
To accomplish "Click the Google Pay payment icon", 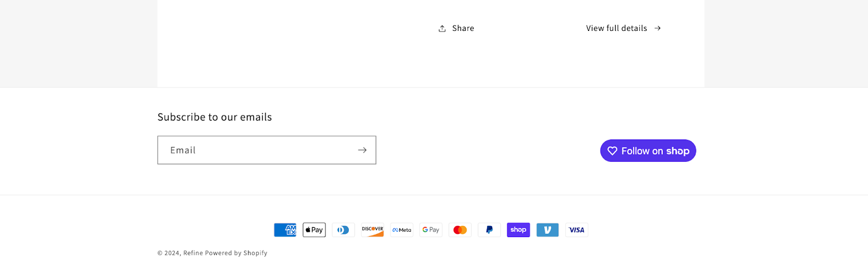I will [431, 230].
